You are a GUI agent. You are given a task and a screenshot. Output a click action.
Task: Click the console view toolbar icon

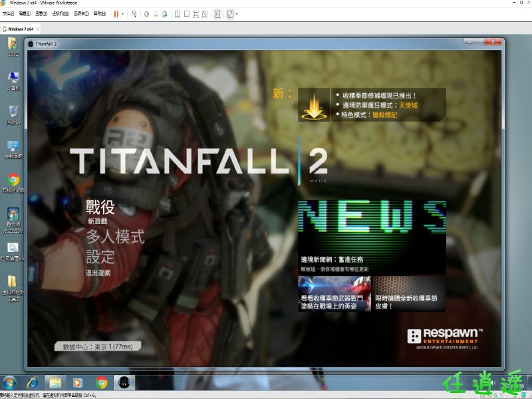217,14
